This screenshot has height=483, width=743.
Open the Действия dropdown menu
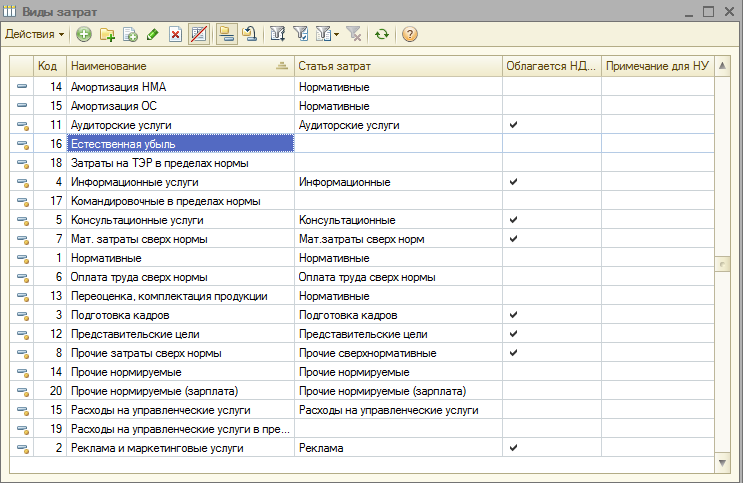34,34
